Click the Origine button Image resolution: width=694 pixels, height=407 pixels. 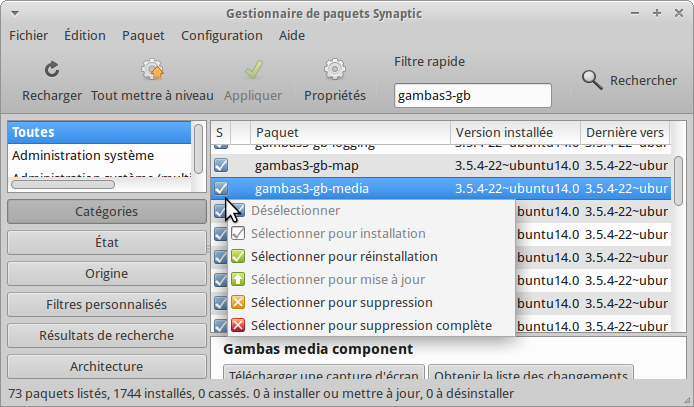click(107, 273)
